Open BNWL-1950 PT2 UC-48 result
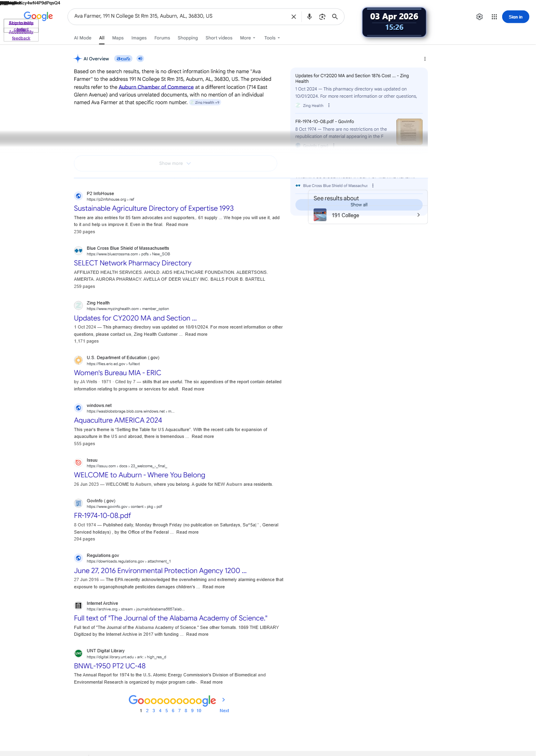 point(110,666)
